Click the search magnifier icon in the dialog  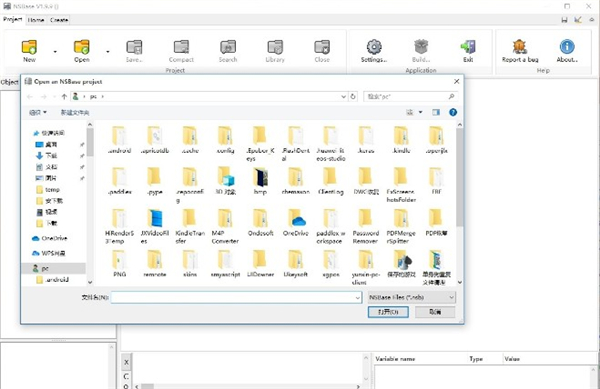click(452, 96)
